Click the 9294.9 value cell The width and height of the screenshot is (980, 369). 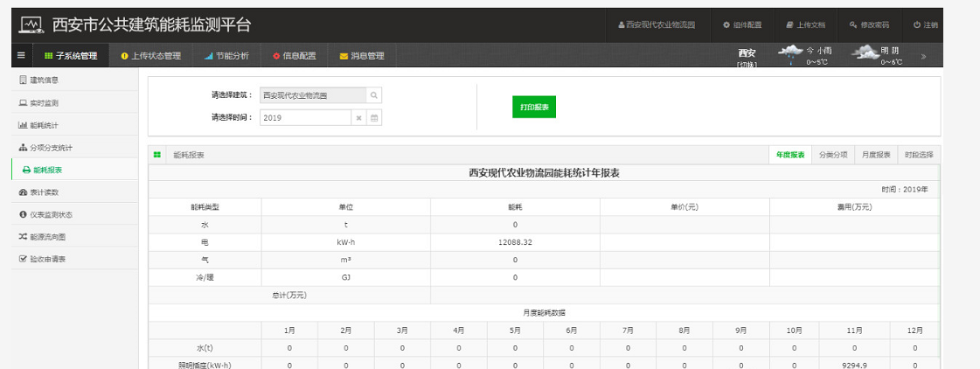point(854,366)
